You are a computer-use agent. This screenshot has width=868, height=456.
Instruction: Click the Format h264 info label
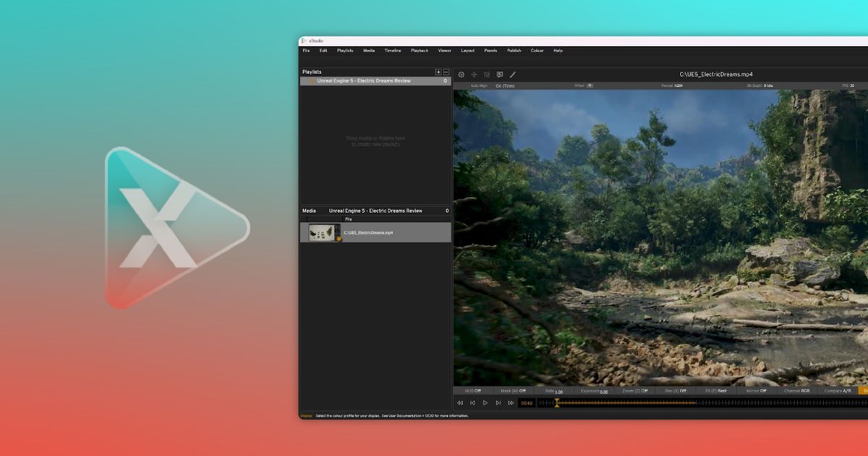(x=672, y=85)
